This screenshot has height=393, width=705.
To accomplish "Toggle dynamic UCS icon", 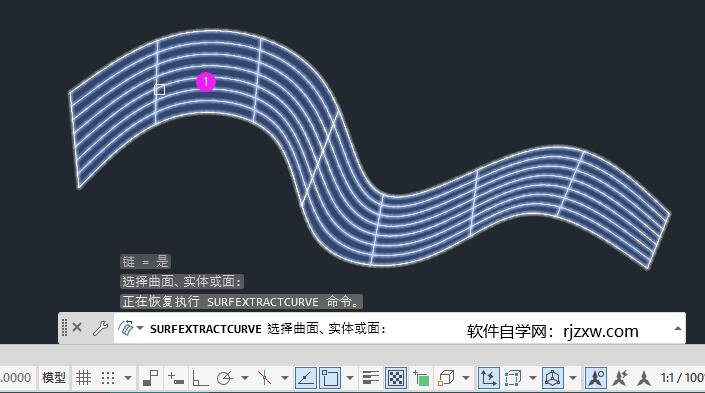I will (x=488, y=378).
